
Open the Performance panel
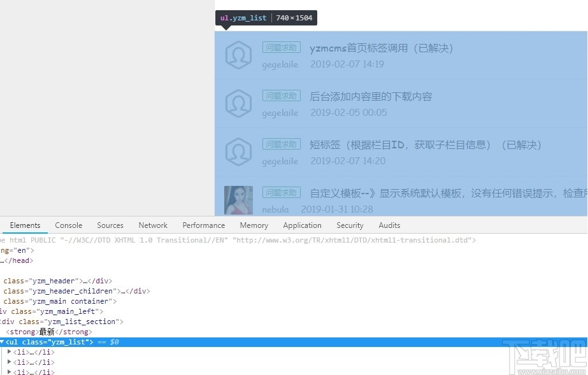(203, 225)
